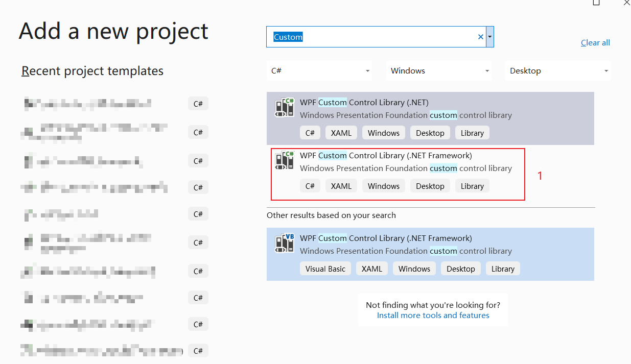Click the Clear all link
The image size is (631, 364).
click(595, 43)
